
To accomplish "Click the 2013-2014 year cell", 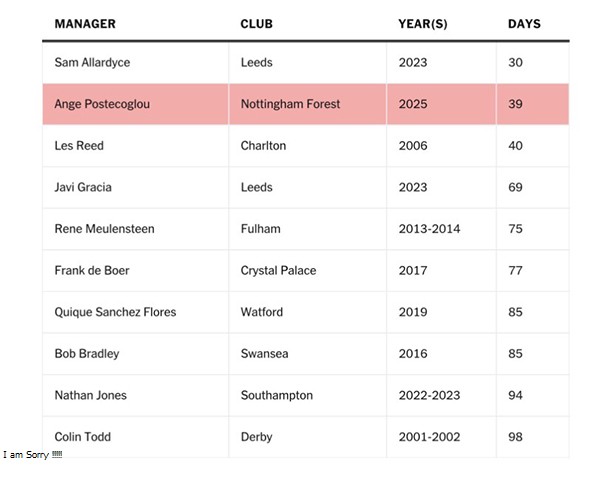I will pyautogui.click(x=429, y=229).
